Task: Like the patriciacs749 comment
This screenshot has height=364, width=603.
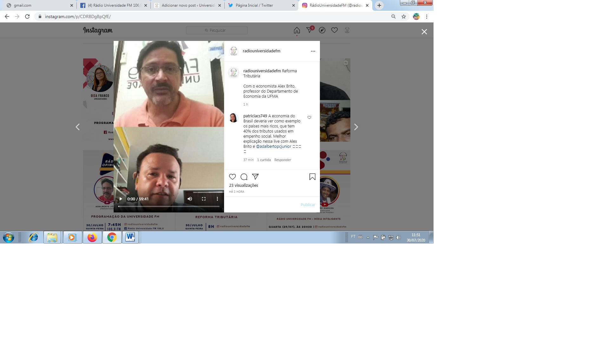Action: click(x=309, y=118)
